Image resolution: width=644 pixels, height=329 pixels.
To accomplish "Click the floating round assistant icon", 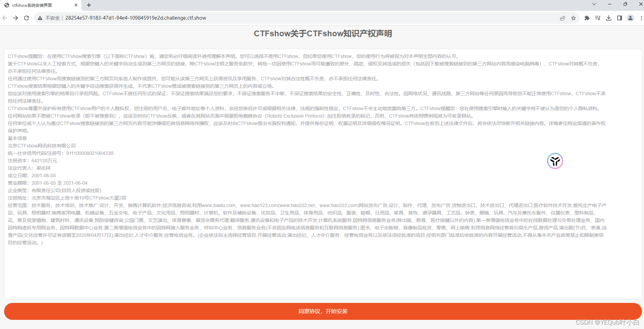I will pos(555,161).
